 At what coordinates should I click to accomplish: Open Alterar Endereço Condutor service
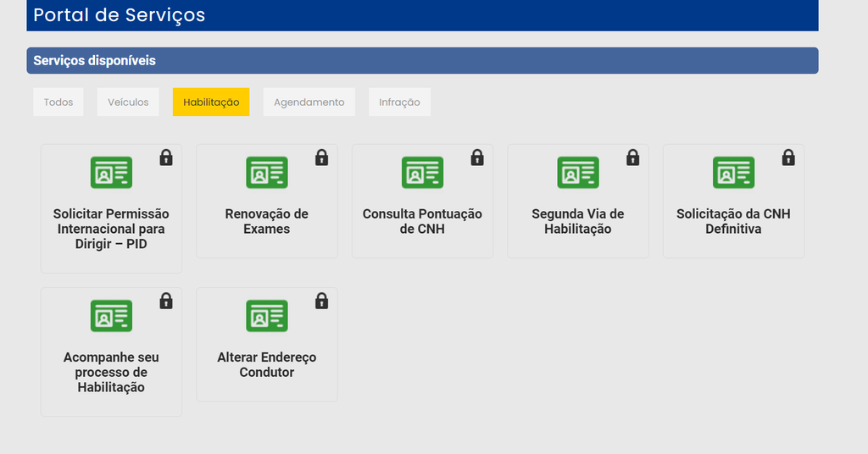[x=267, y=345]
